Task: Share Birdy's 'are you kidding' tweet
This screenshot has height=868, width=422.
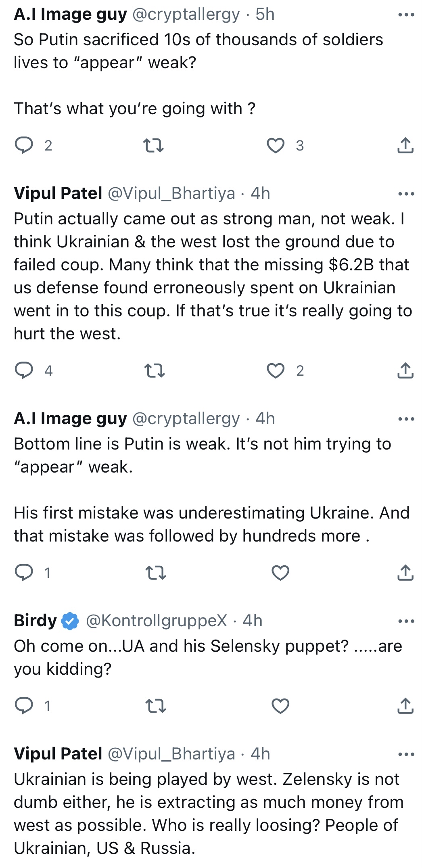Action: [x=405, y=706]
